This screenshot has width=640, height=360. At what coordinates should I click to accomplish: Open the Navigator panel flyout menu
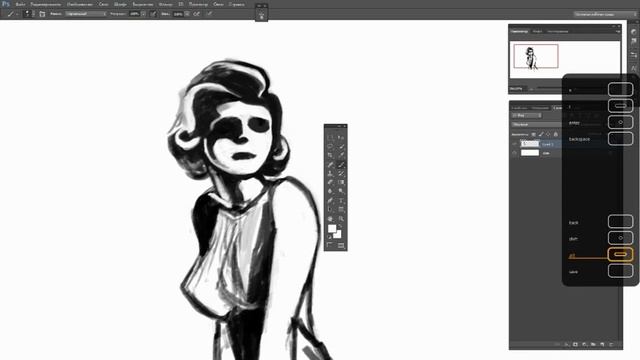point(618,31)
